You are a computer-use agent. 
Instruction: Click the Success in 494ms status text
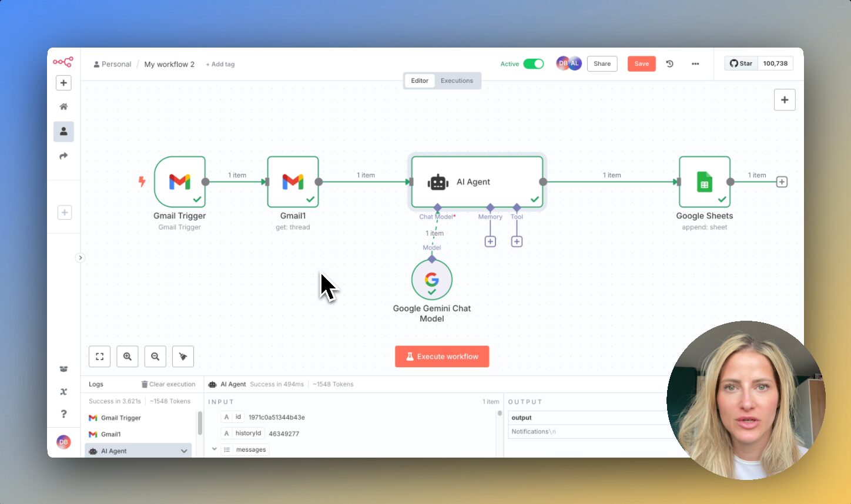pyautogui.click(x=277, y=384)
